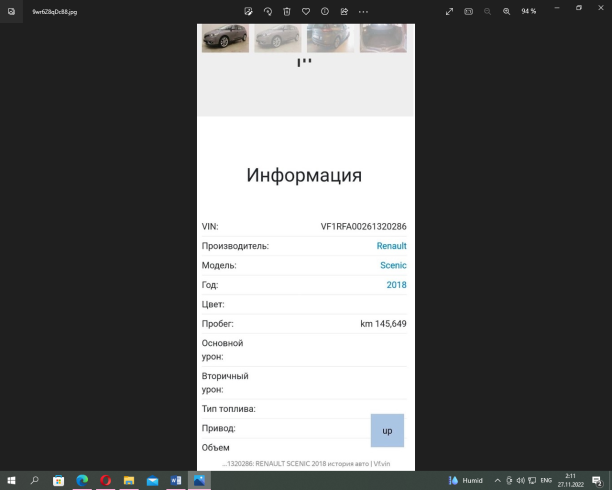Select the fourth thumbnail showing trunk
The image size is (612, 490).
click(383, 38)
